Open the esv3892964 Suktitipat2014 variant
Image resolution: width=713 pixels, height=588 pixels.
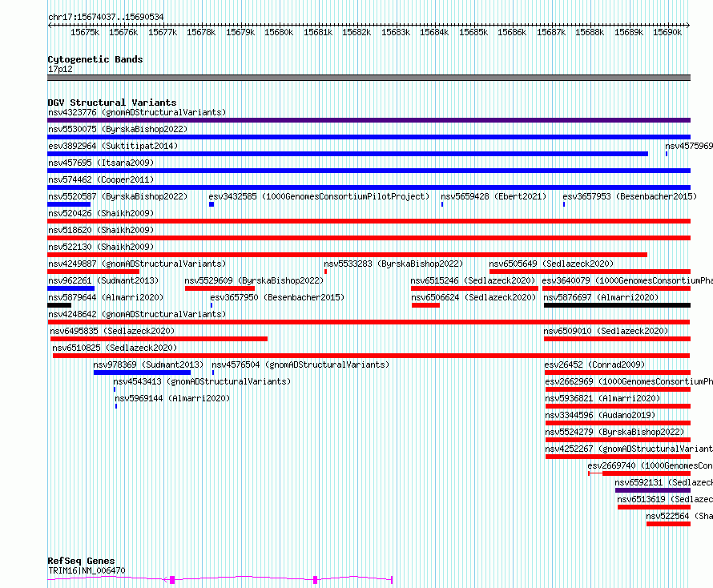[x=113, y=146]
